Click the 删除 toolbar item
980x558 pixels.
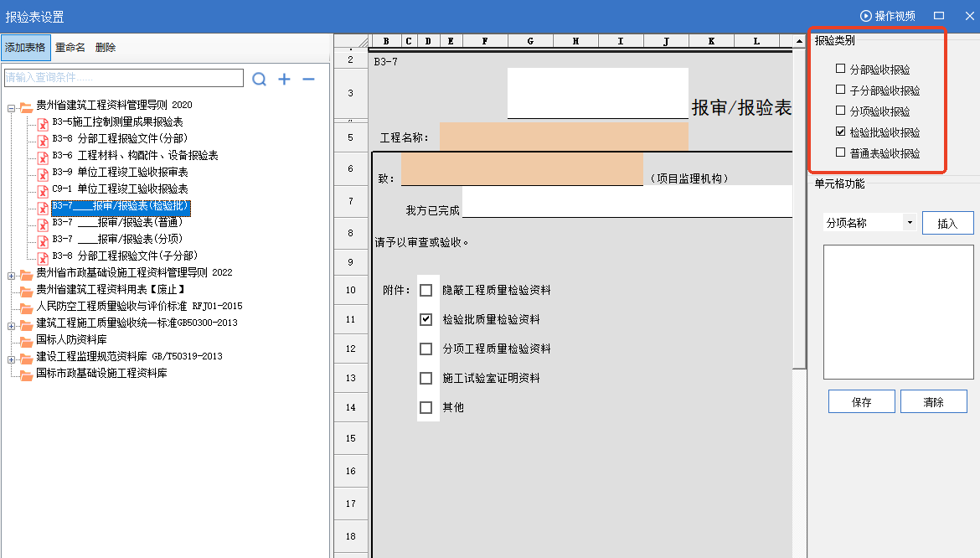(x=106, y=48)
